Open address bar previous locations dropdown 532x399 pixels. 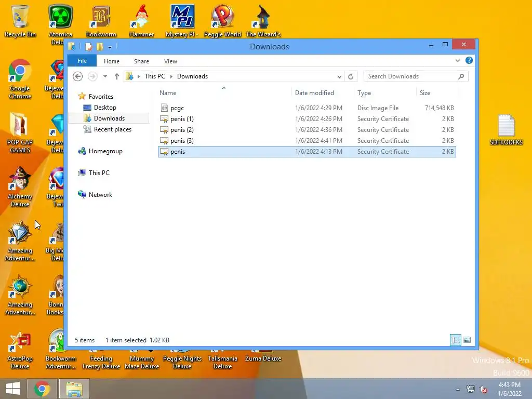click(339, 77)
